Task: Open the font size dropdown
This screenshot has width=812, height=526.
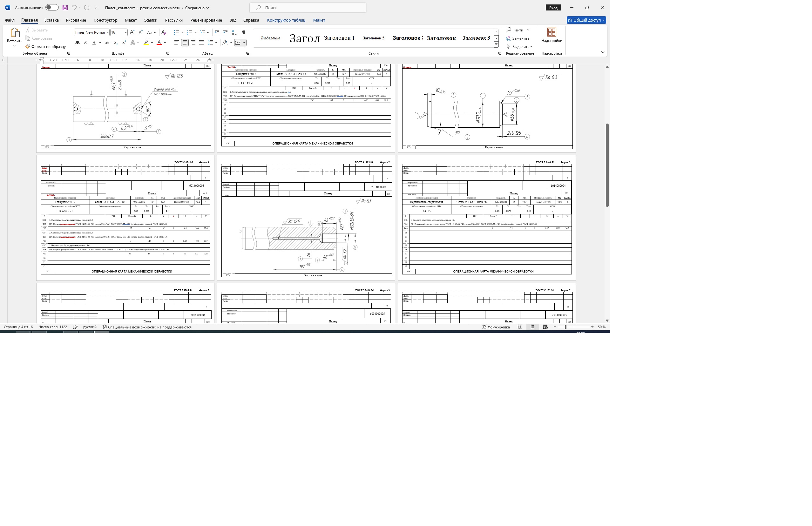Action: (125, 32)
